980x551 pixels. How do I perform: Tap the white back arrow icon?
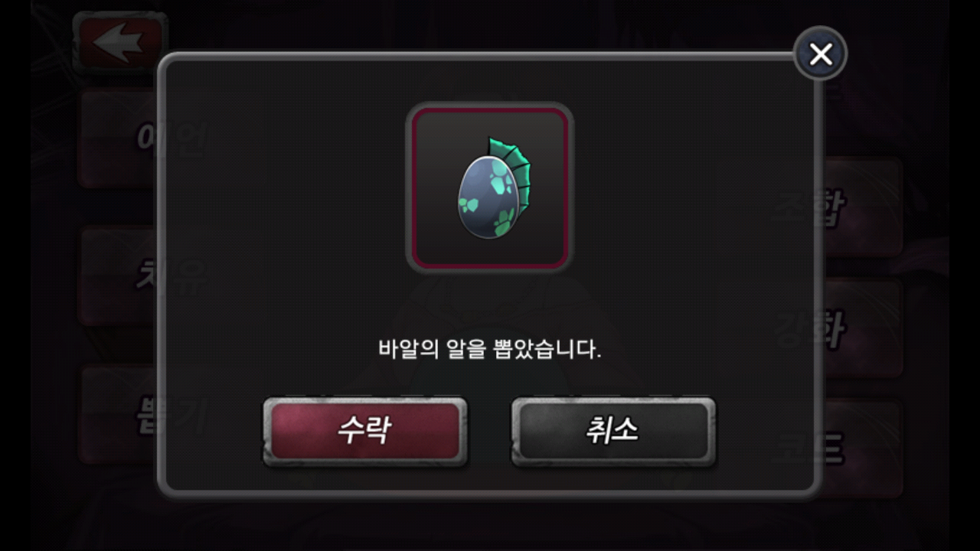click(x=119, y=44)
